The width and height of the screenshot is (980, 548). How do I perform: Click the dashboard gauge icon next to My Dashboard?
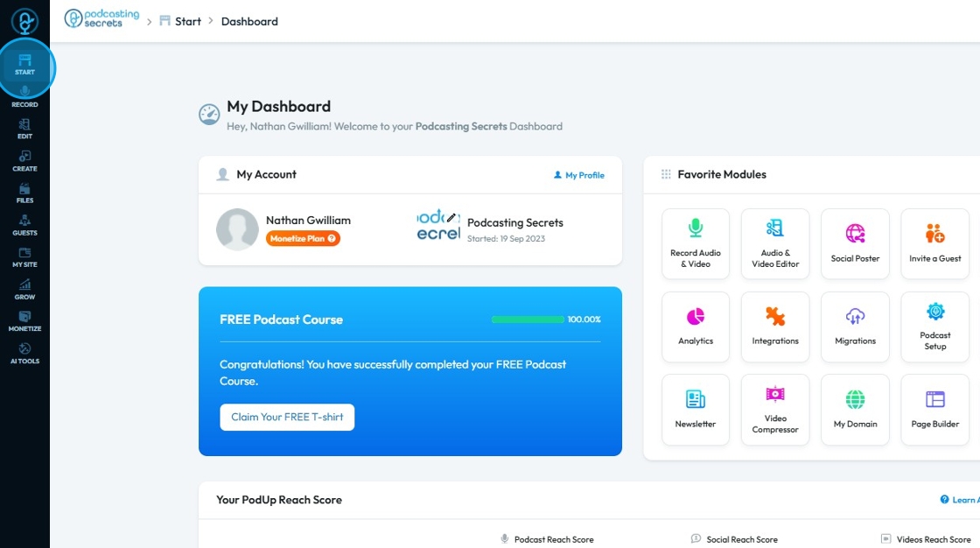tap(209, 115)
